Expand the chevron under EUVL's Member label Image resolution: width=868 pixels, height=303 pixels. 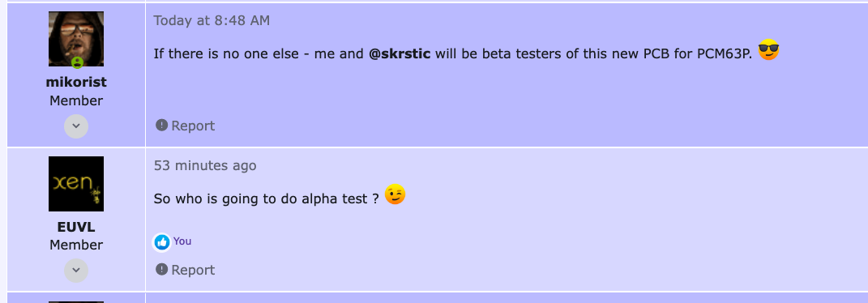click(76, 271)
